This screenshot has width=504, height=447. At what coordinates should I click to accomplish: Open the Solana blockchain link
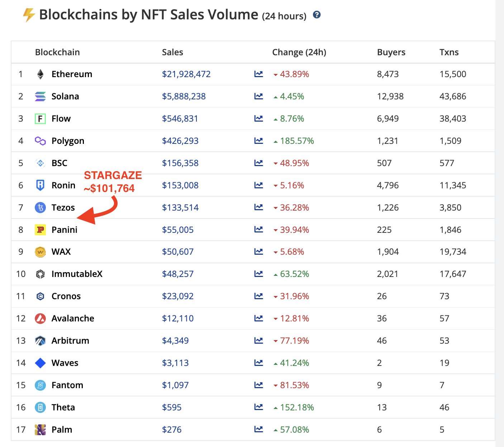pyautogui.click(x=65, y=97)
